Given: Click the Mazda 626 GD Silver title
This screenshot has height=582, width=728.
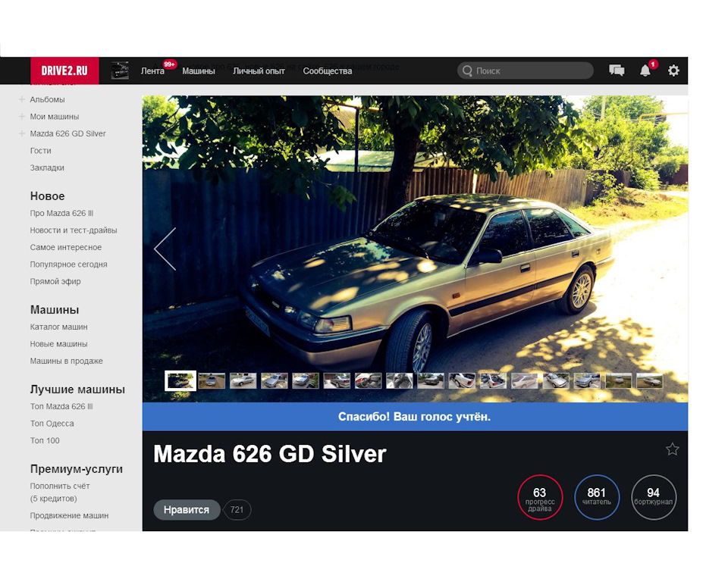Looking at the screenshot, I should tap(270, 454).
